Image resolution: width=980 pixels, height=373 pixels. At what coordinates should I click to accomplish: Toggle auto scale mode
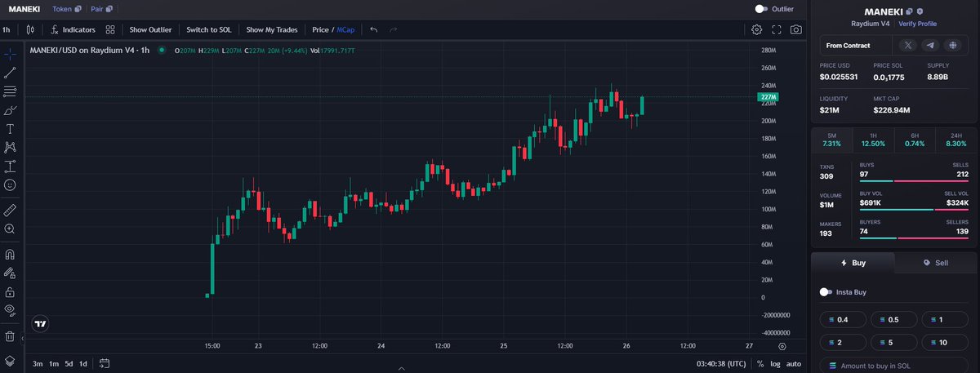[x=793, y=363]
